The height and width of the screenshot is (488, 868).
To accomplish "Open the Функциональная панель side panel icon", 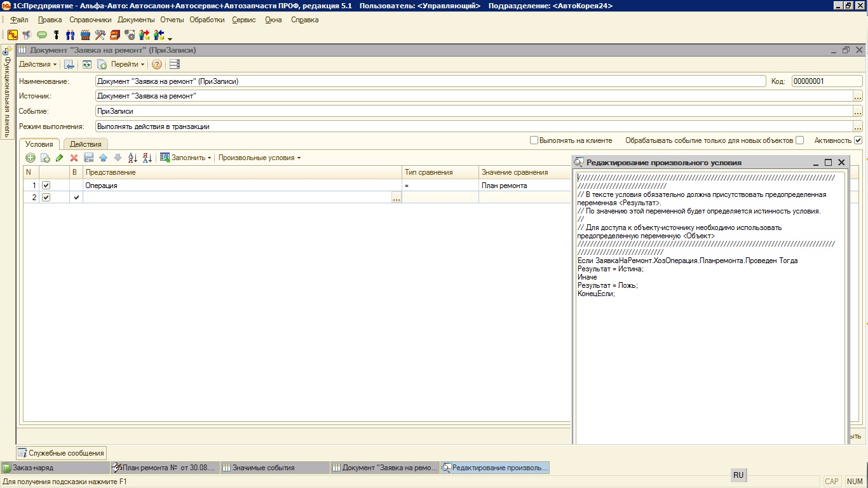I will (x=7, y=50).
